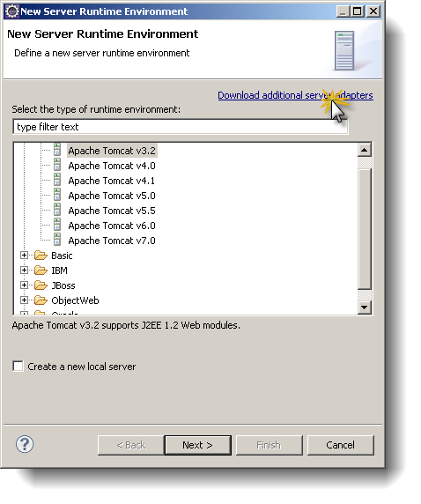Open Download additional server adapters link
This screenshot has height=504, width=421.
click(295, 95)
